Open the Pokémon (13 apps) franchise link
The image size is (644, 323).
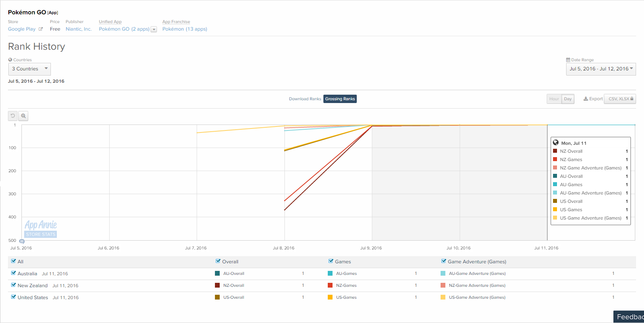point(185,29)
